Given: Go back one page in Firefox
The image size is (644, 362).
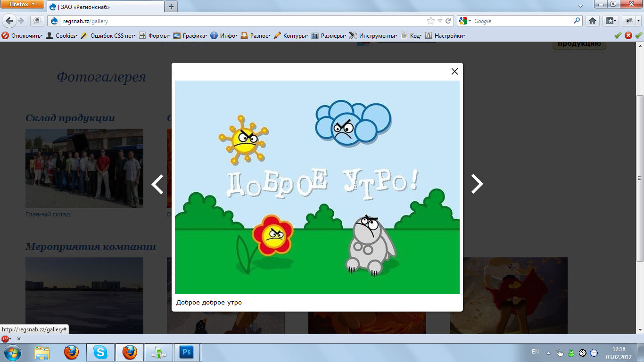Looking at the screenshot, I should tap(9, 21).
